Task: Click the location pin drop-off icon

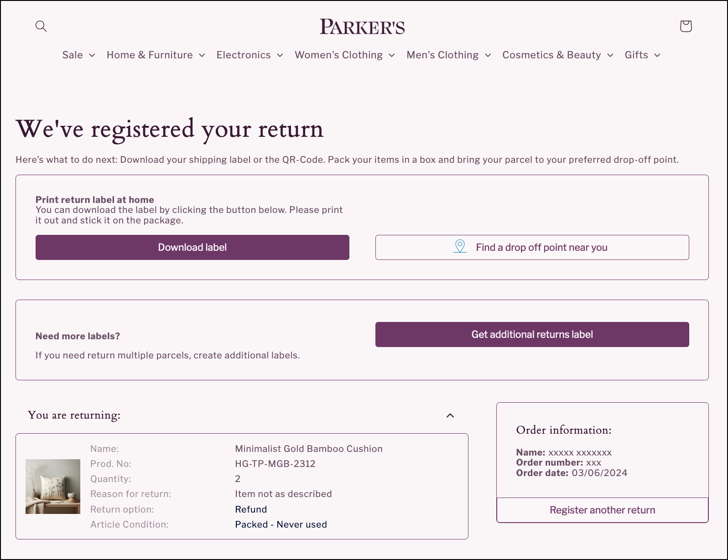Action: click(460, 247)
